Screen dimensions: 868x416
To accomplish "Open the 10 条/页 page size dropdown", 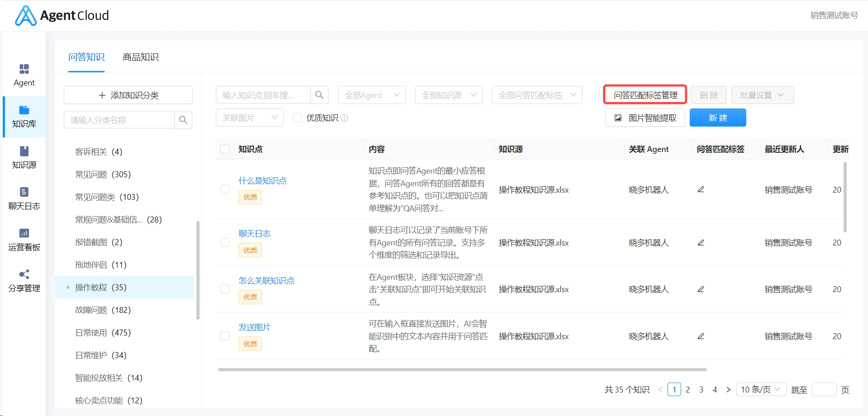I will [x=762, y=389].
